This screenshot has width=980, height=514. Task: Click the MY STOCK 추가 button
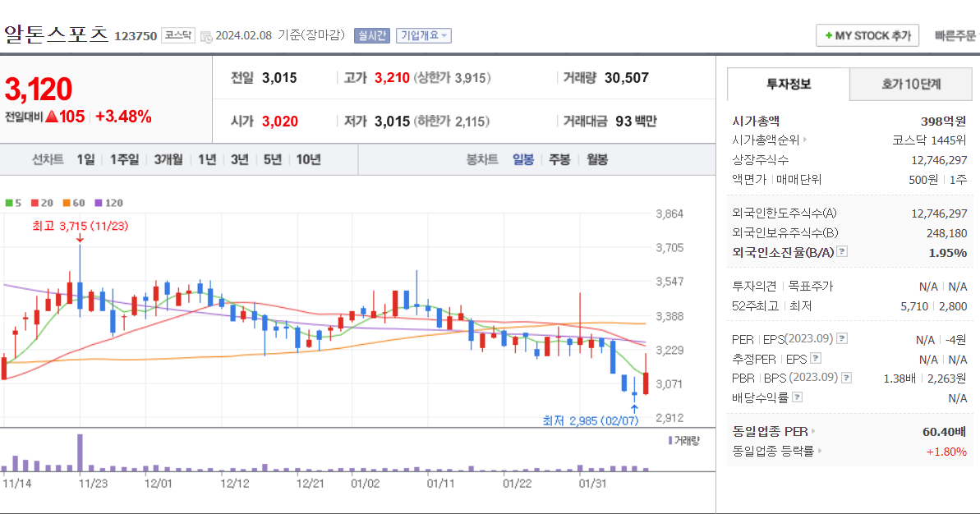867,35
